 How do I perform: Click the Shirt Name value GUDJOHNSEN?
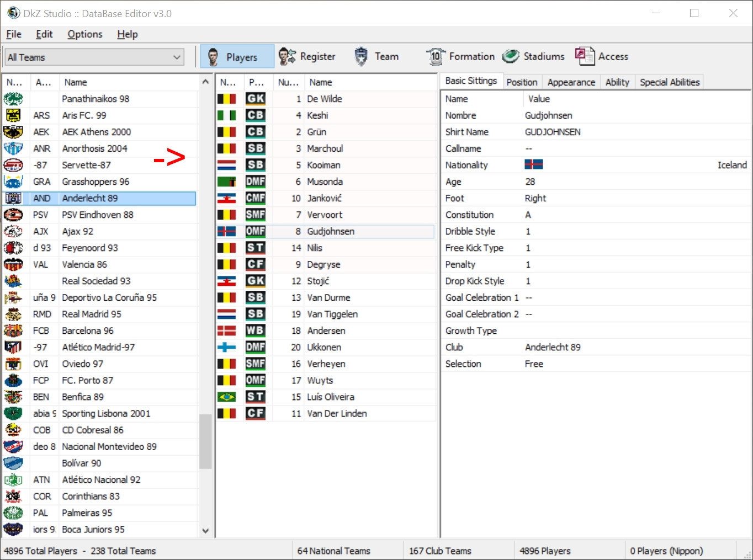[553, 132]
